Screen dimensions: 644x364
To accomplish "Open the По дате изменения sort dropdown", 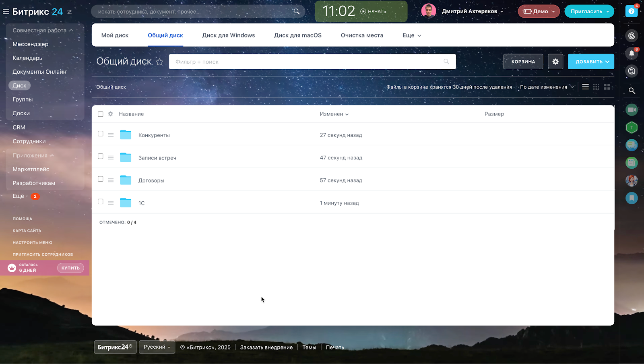I will (547, 87).
